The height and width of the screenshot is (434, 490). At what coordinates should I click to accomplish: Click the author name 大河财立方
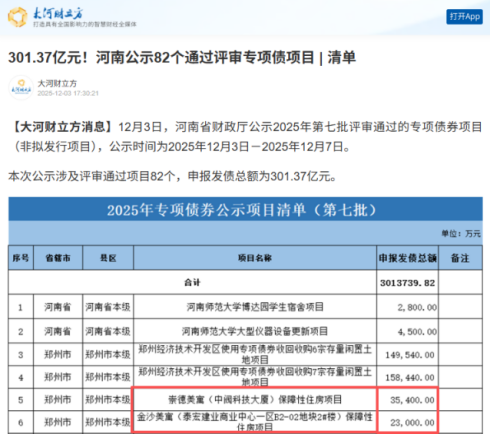coord(57,83)
